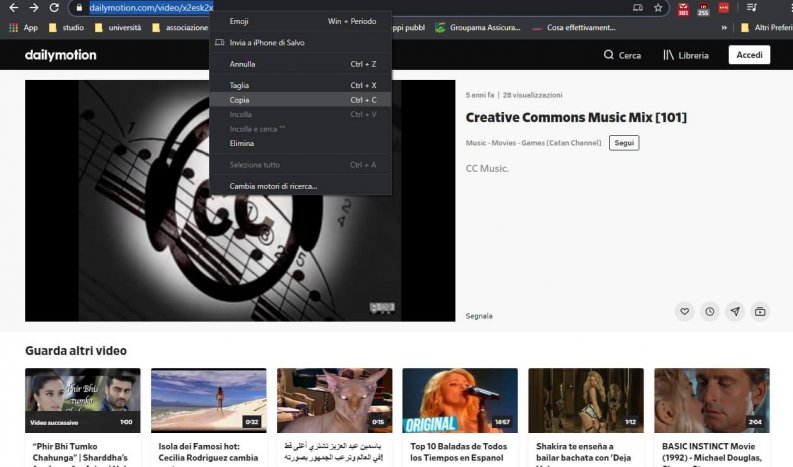This screenshot has width=793, height=467.
Task: Click the Segui follow button
Action: [x=624, y=143]
